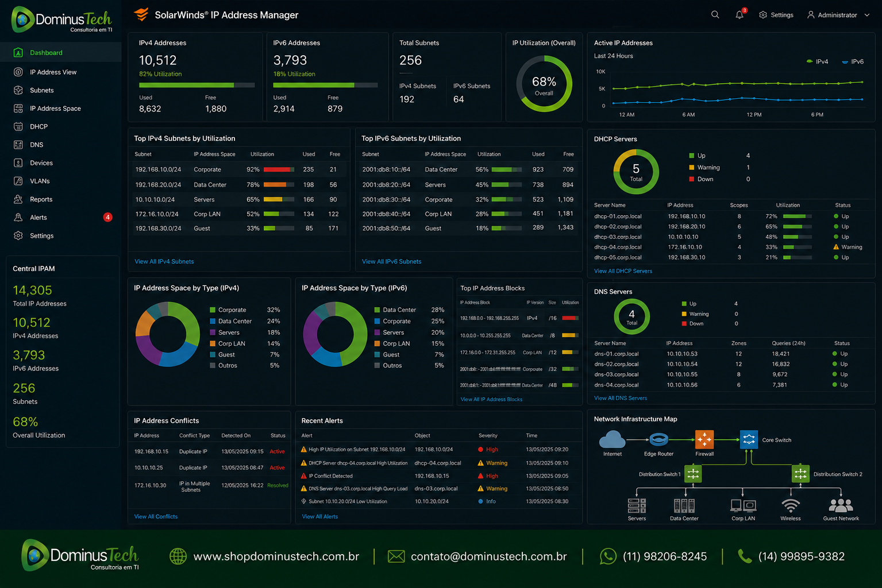Click View All DNS Servers link
Screen dimensions: 882x588
621,398
